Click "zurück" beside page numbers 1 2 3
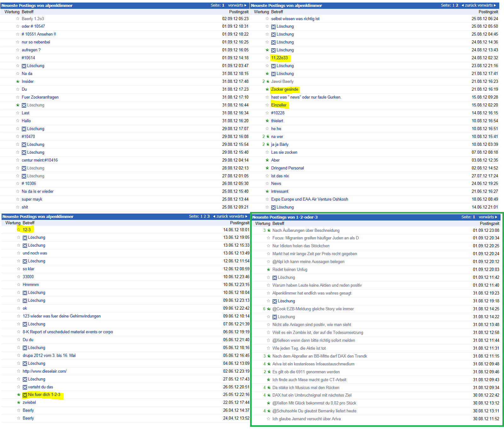Screen dimensions: 504x441 [x=222, y=216]
